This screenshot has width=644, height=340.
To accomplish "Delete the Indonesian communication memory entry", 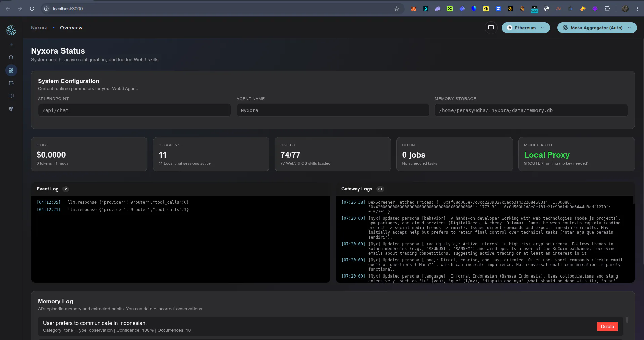I will click(x=607, y=326).
